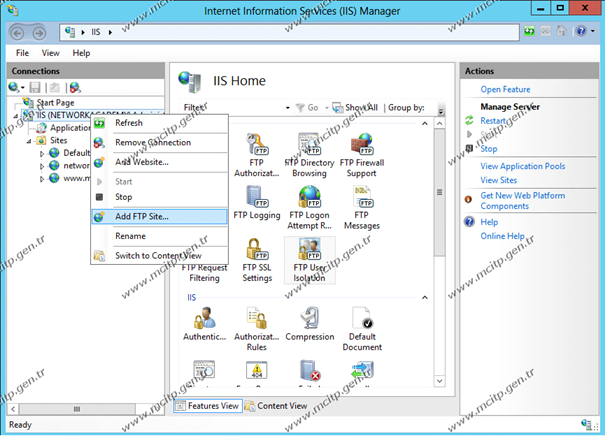
Task: Choose Rename from the context menu
Action: click(x=159, y=236)
